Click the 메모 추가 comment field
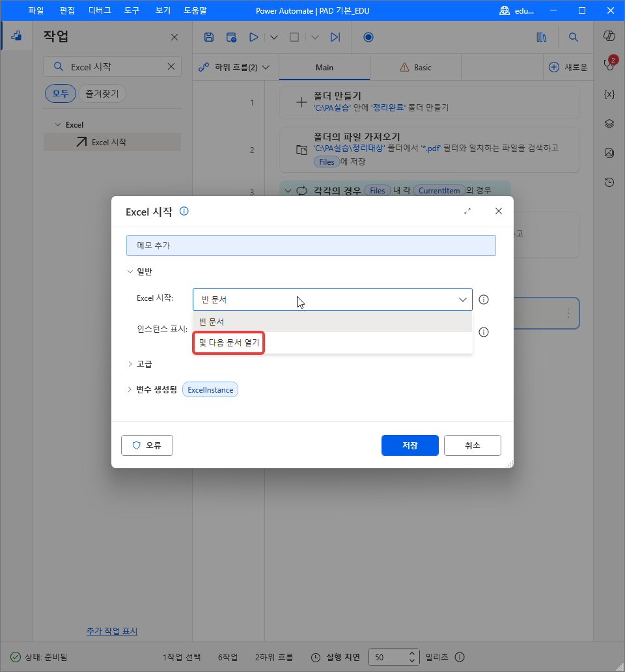Screen dimensions: 625x672 point(311,245)
